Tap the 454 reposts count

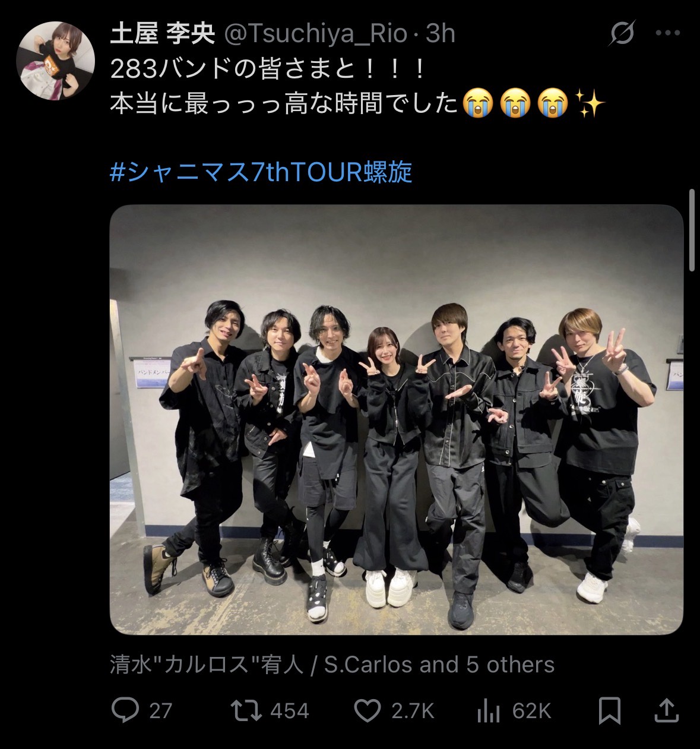290,711
